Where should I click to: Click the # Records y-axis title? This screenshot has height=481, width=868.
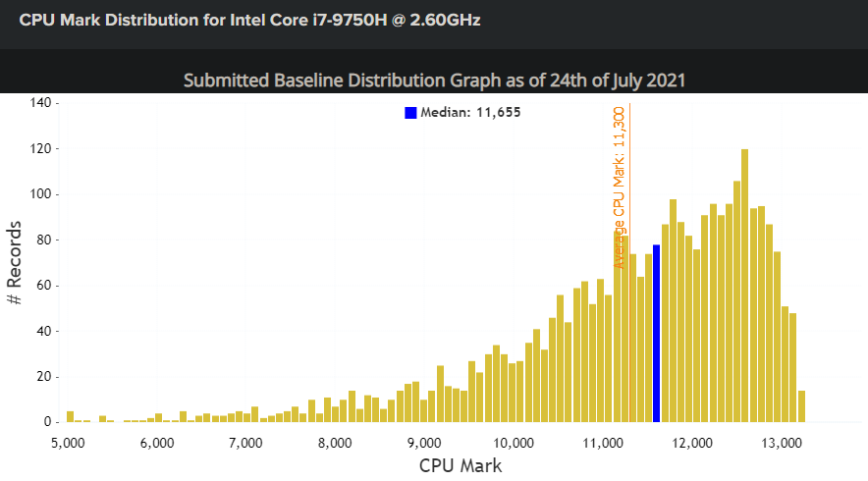tap(15, 262)
